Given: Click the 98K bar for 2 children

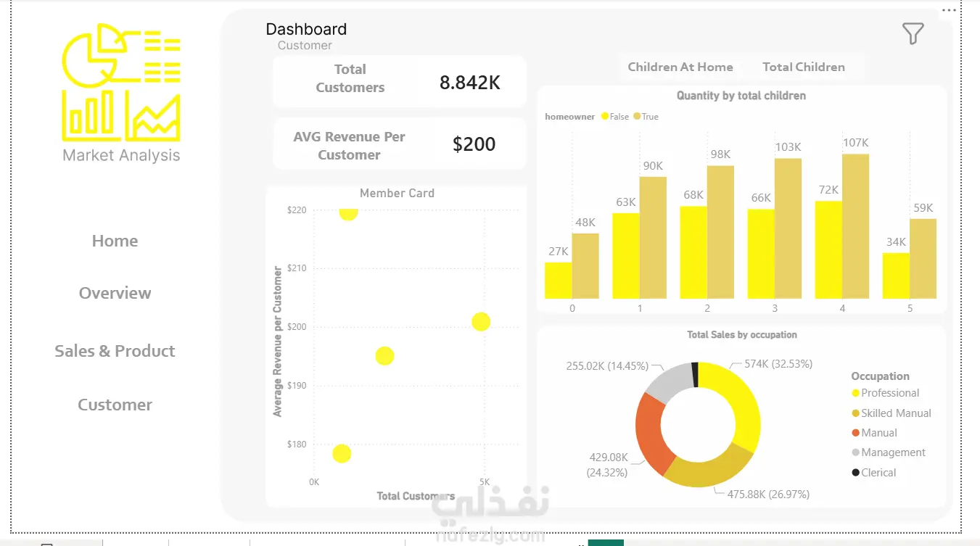Looking at the screenshot, I should [720, 232].
